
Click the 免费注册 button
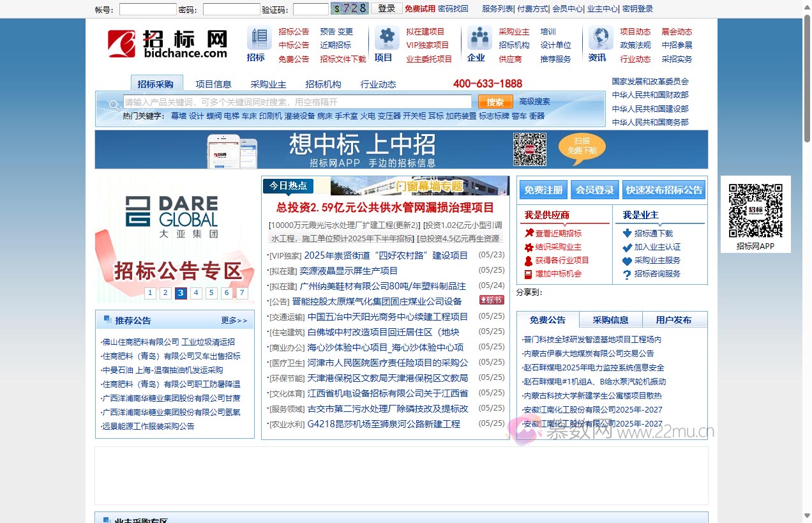(543, 190)
